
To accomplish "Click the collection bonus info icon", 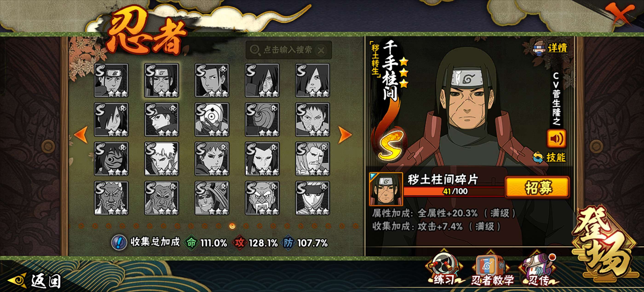I will [119, 242].
